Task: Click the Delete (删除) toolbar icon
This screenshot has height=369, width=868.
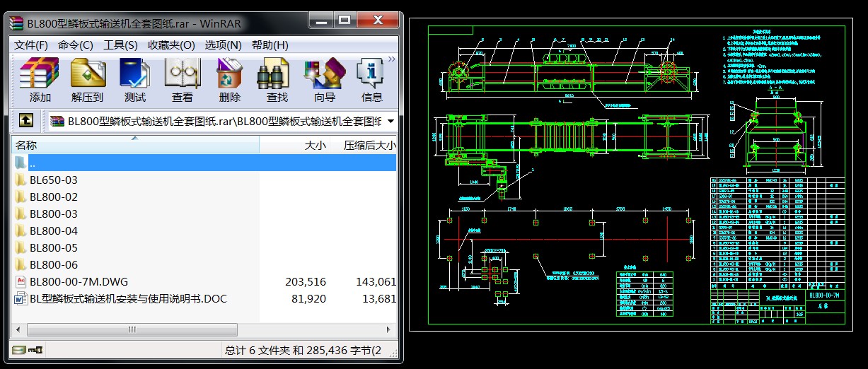Action: (229, 80)
